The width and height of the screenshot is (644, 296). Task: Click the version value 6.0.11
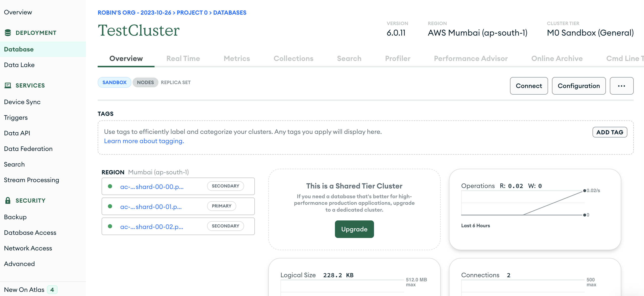[x=396, y=33]
